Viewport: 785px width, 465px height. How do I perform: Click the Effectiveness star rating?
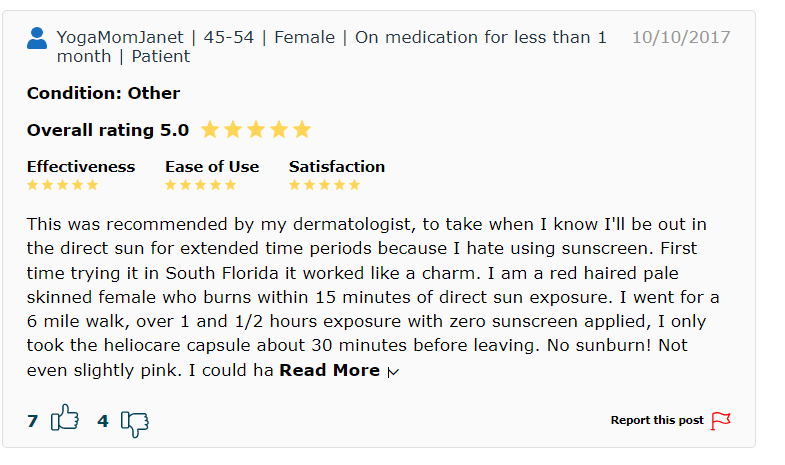point(63,185)
